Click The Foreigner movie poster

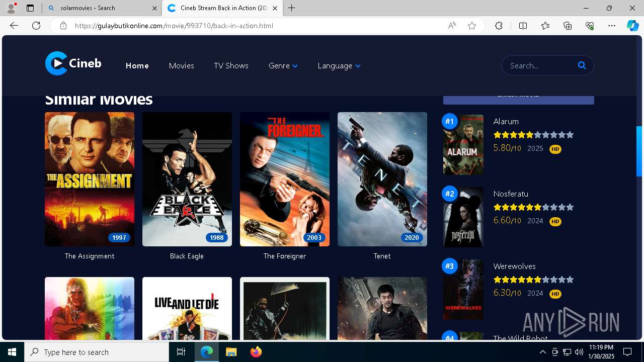[285, 179]
